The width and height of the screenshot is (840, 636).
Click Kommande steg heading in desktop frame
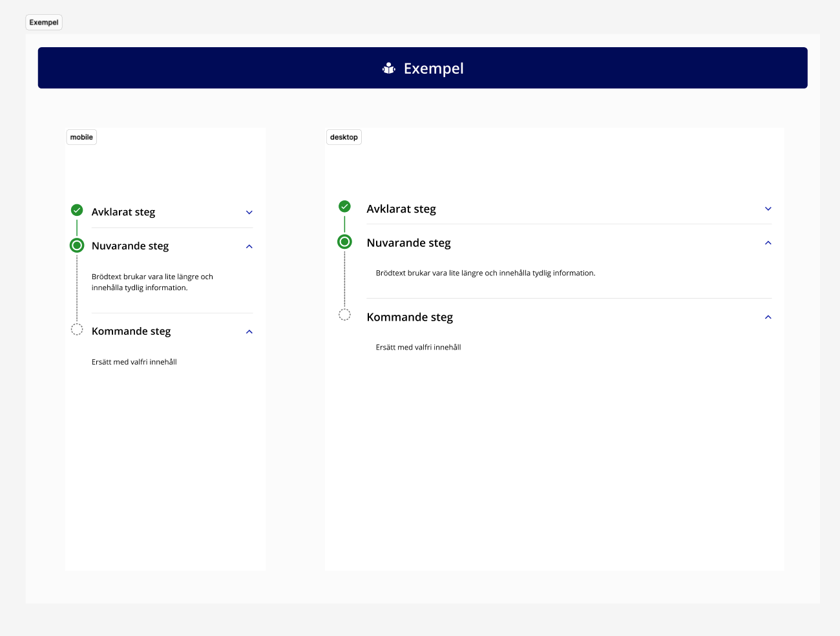click(x=410, y=317)
